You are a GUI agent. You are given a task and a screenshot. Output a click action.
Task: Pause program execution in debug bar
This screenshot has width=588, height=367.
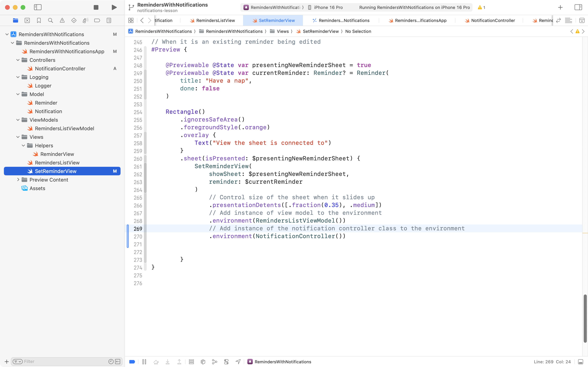(x=144, y=362)
